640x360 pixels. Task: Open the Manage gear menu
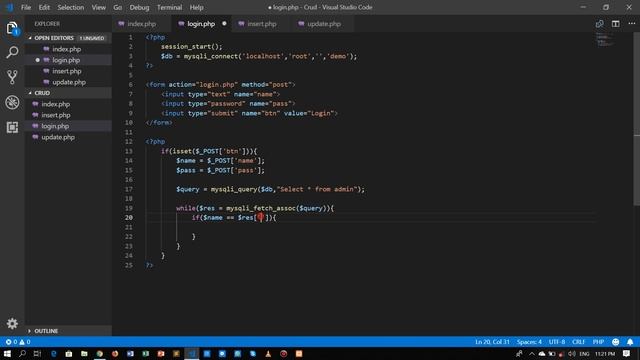click(12, 324)
